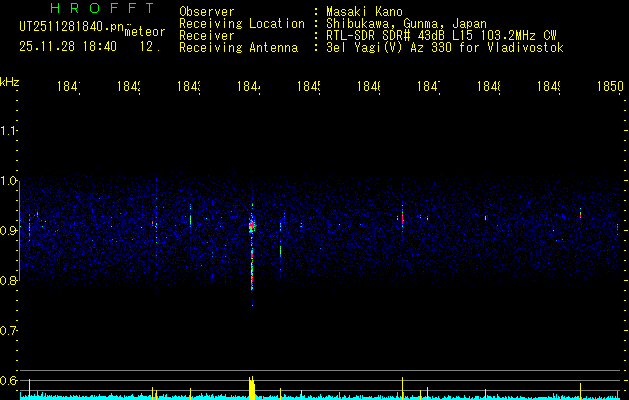Click the "Receiving Antenna" field label

[239, 48]
